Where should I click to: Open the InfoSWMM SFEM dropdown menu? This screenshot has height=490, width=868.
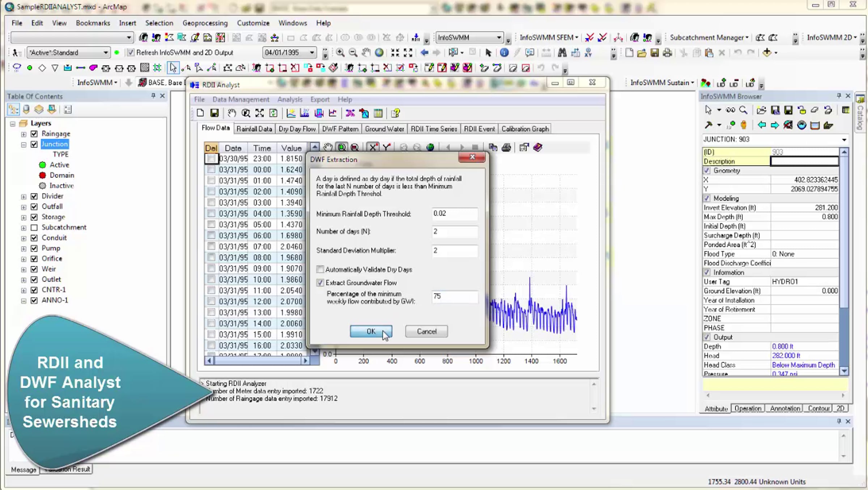coord(549,38)
